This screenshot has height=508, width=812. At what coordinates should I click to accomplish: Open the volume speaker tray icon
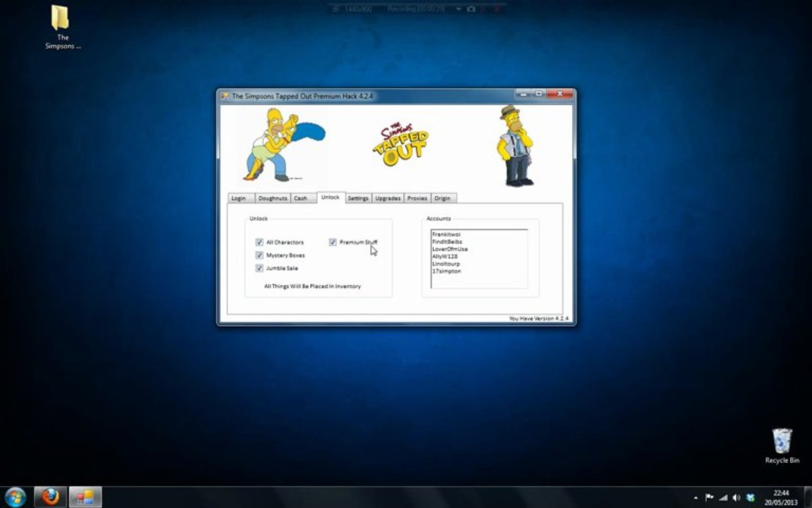point(737,497)
